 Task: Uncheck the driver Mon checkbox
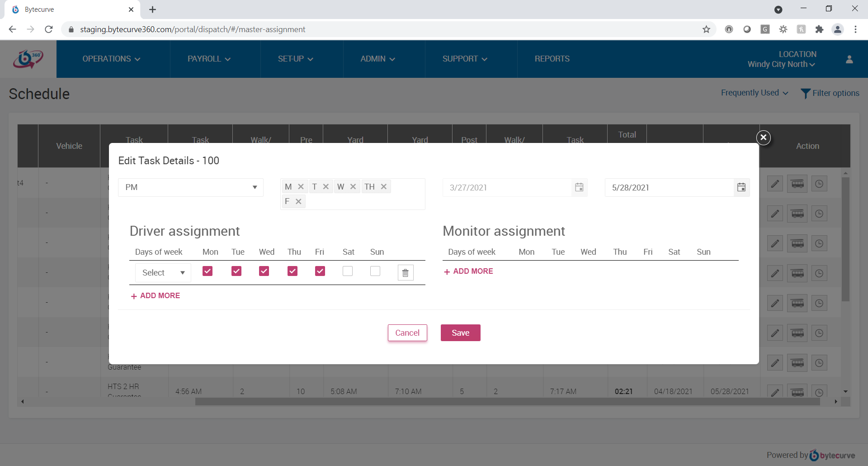(208, 271)
